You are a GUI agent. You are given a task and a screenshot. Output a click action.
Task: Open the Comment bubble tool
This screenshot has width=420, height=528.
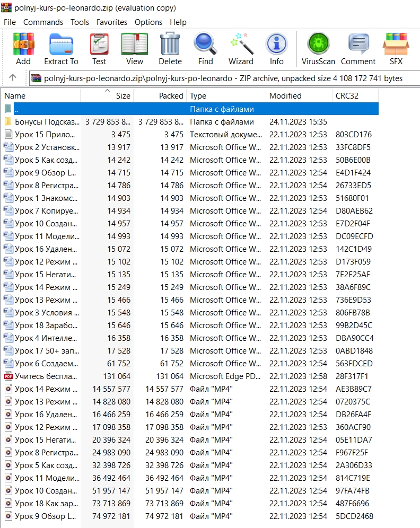358,44
